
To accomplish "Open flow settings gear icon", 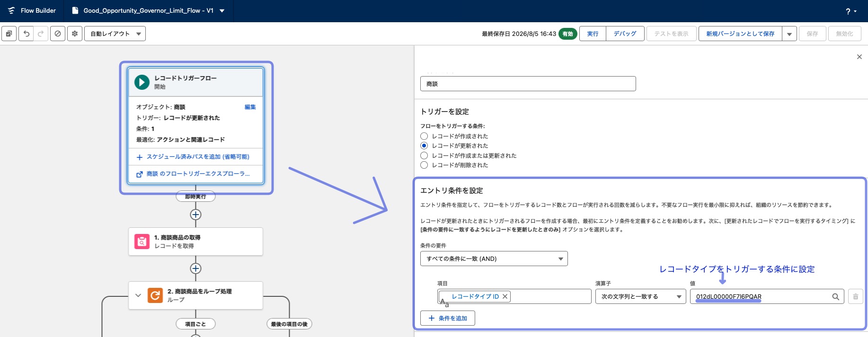I will click(x=75, y=34).
